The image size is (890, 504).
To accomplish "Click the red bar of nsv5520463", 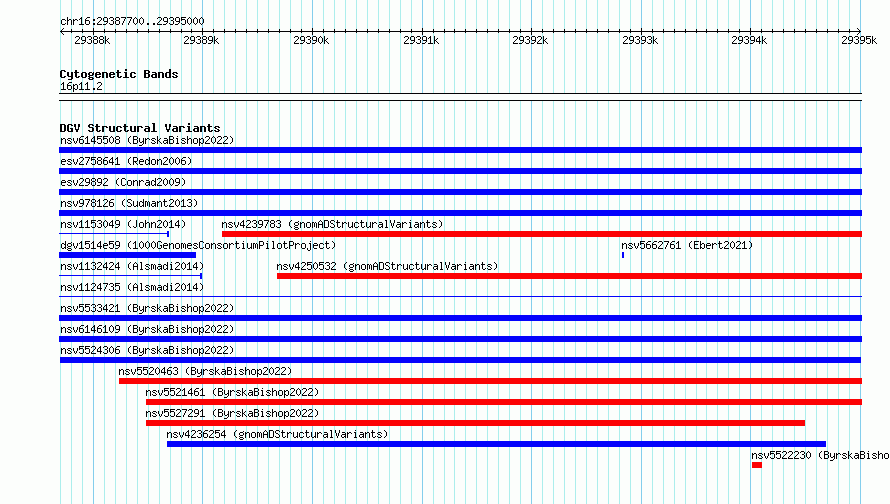I will point(490,381).
